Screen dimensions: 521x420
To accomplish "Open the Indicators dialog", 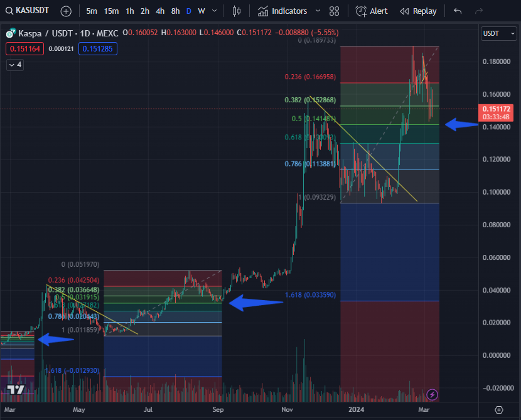I will click(x=282, y=11).
